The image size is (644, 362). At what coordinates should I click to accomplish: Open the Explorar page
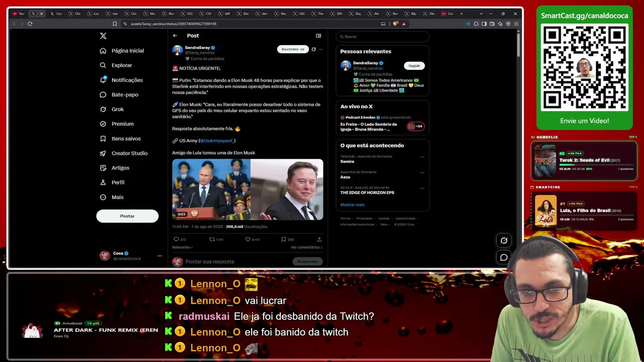pos(116,65)
